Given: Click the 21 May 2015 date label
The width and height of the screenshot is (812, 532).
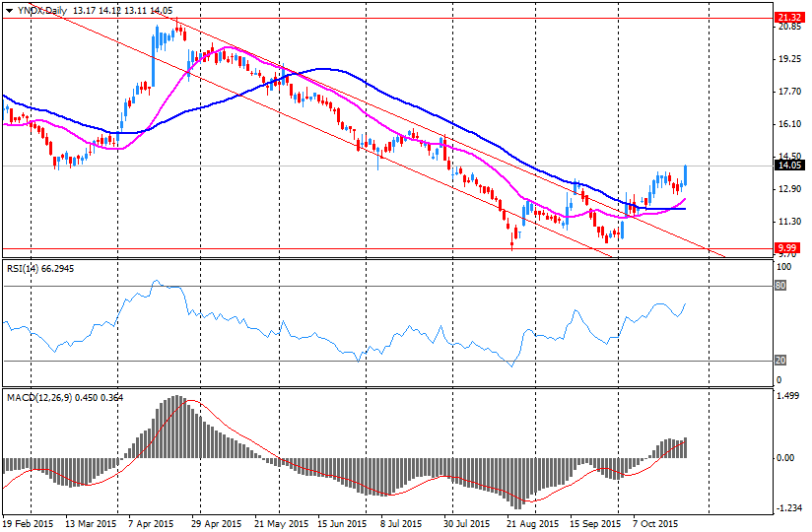Looking at the screenshot, I should coord(282,524).
